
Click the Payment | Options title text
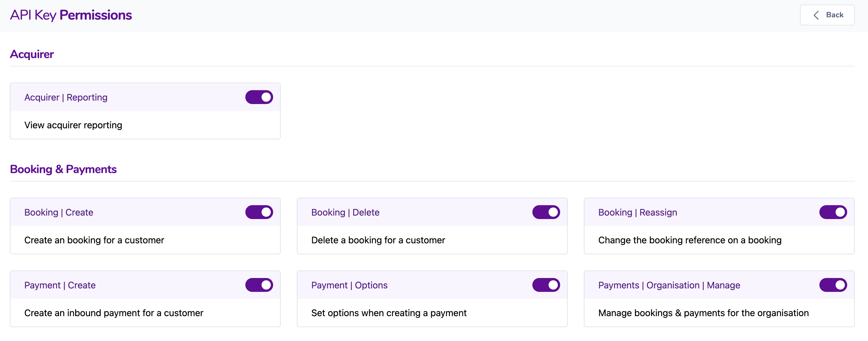pos(350,286)
